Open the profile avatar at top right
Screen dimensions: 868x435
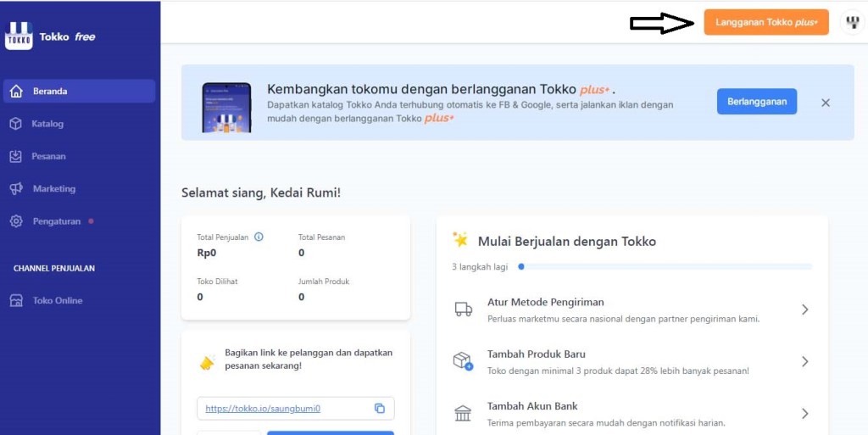pos(851,23)
